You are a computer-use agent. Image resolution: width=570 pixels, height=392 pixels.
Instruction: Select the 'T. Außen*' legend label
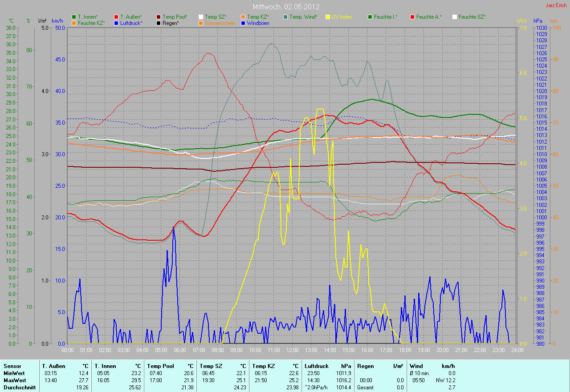click(x=131, y=17)
